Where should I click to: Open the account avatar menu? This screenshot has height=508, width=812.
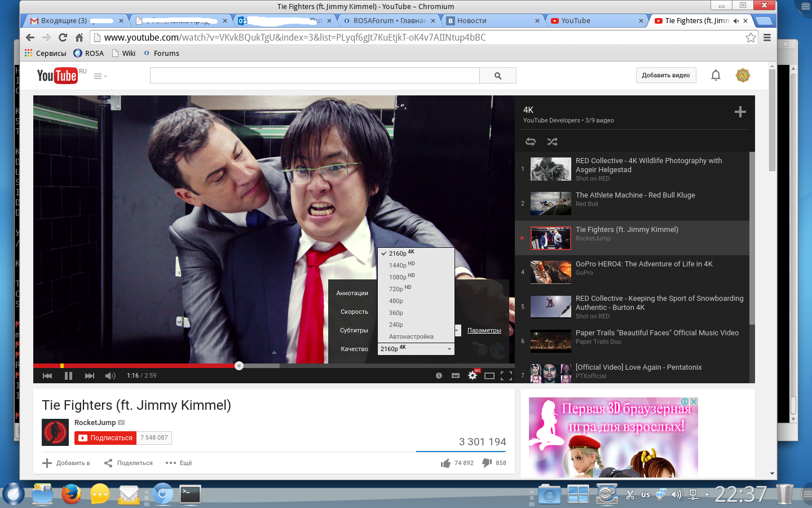pos(743,75)
